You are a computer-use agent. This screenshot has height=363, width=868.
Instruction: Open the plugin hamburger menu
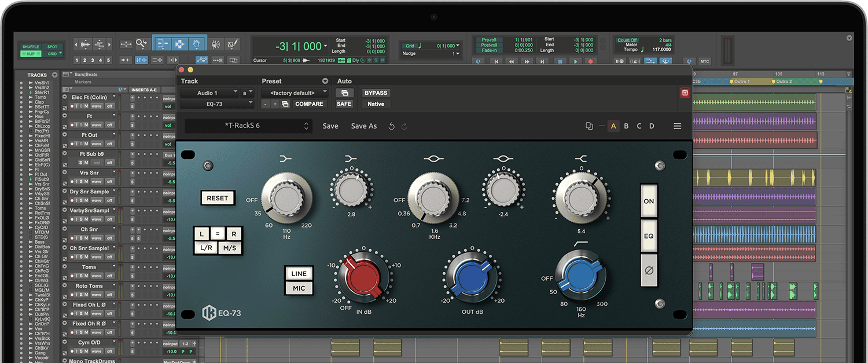click(x=677, y=126)
